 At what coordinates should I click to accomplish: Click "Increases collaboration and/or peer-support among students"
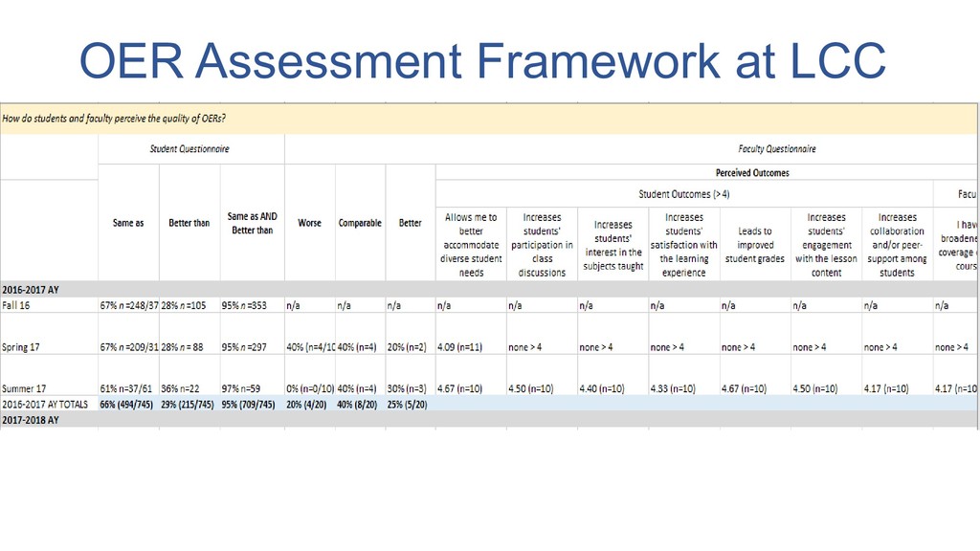[897, 245]
